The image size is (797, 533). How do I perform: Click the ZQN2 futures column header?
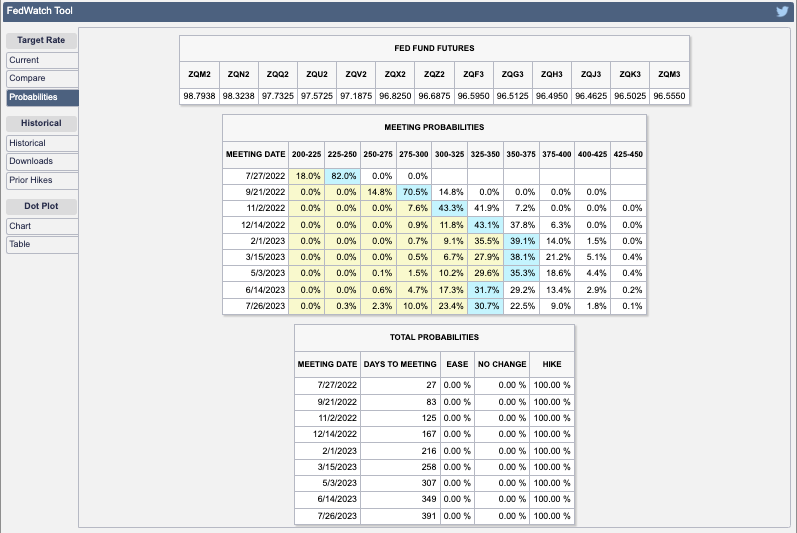pos(238,74)
